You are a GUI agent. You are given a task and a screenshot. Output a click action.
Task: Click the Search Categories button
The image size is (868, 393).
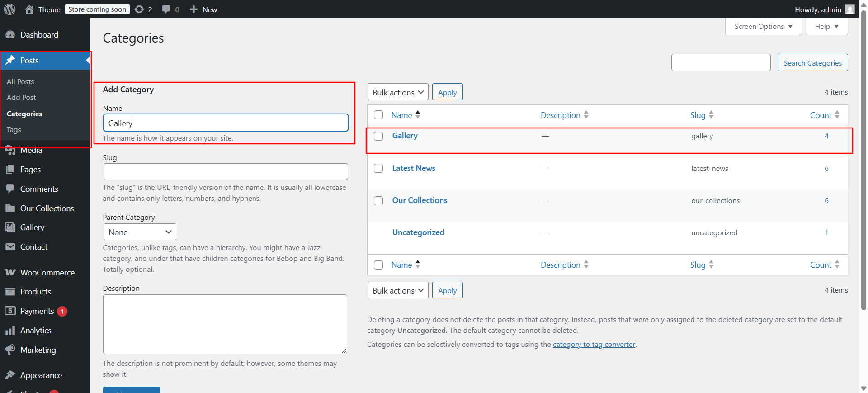[812, 63]
